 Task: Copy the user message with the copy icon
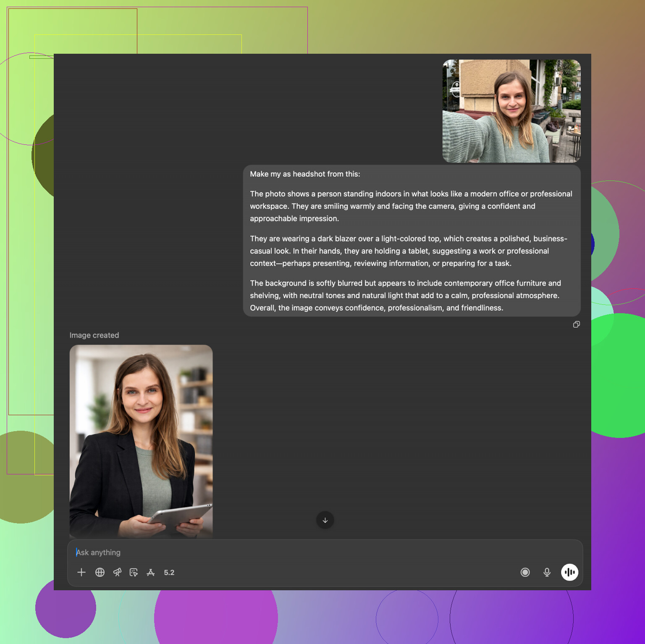coord(577,325)
